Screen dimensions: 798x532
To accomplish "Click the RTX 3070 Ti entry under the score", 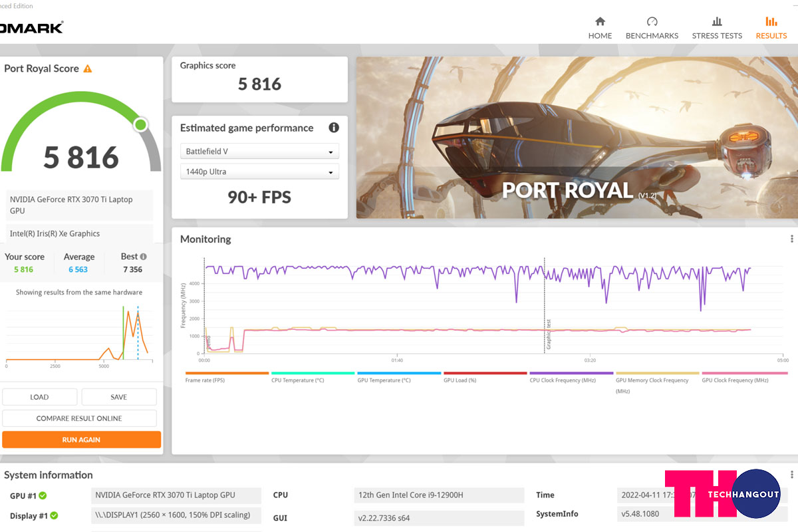I will point(80,205).
